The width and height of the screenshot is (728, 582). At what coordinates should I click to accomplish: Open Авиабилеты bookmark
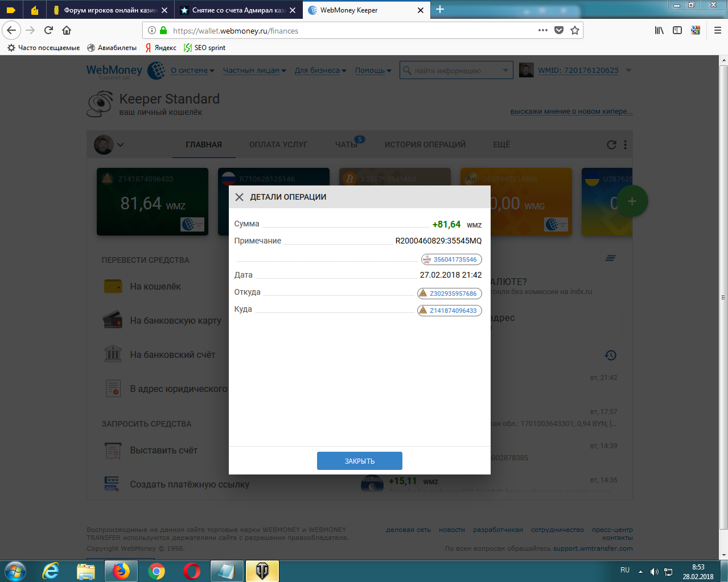112,48
